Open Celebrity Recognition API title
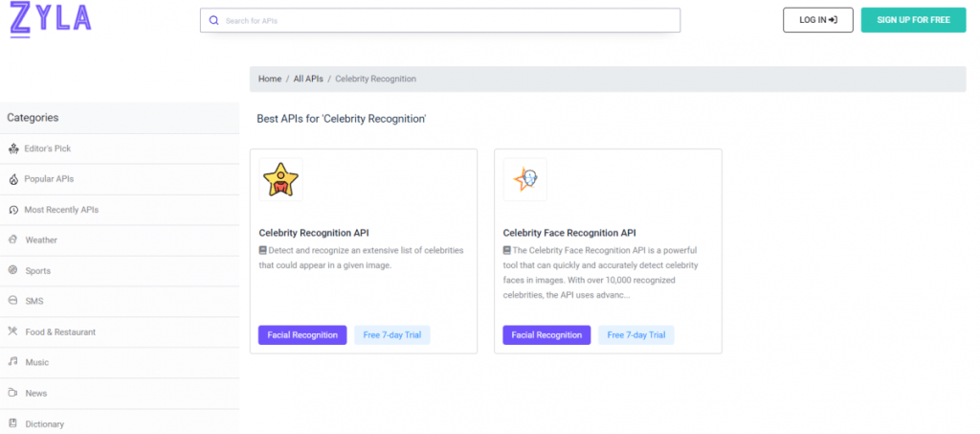 pyautogui.click(x=314, y=233)
